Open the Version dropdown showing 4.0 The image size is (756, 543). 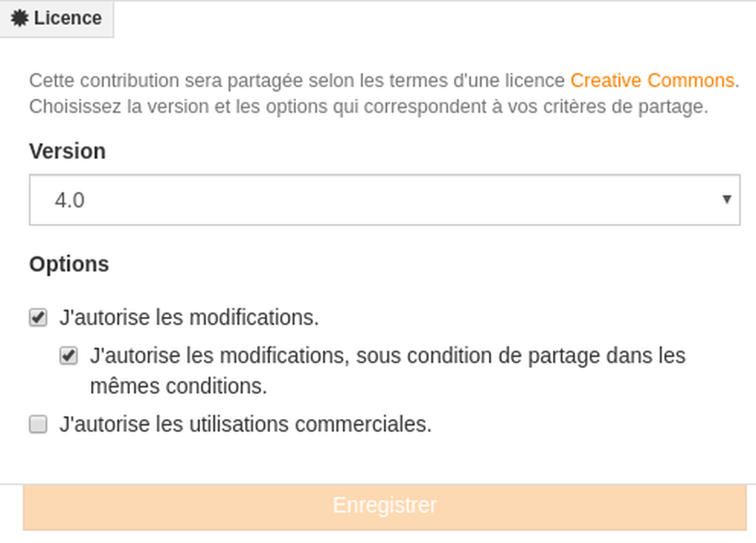tap(384, 199)
